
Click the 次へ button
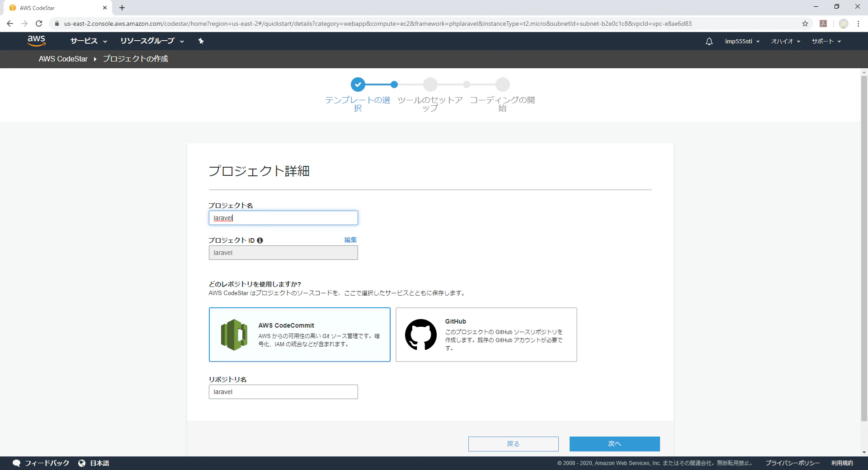615,444
